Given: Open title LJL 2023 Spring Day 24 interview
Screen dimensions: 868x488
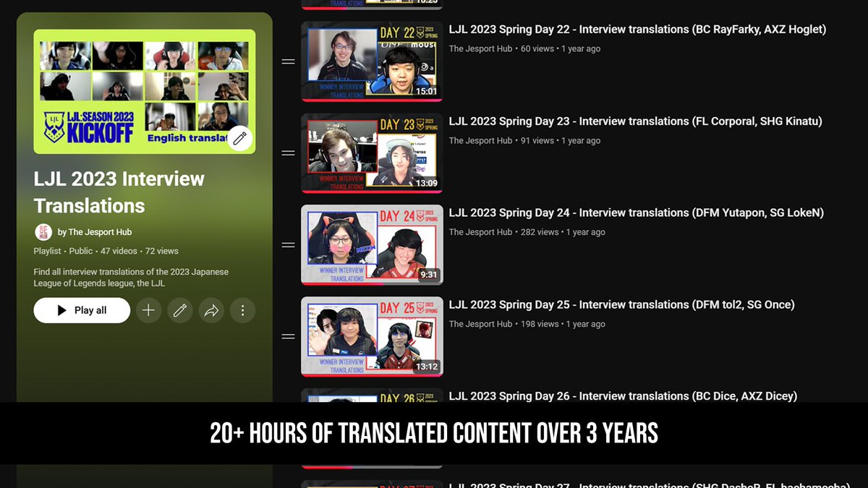Looking at the screenshot, I should [x=636, y=213].
